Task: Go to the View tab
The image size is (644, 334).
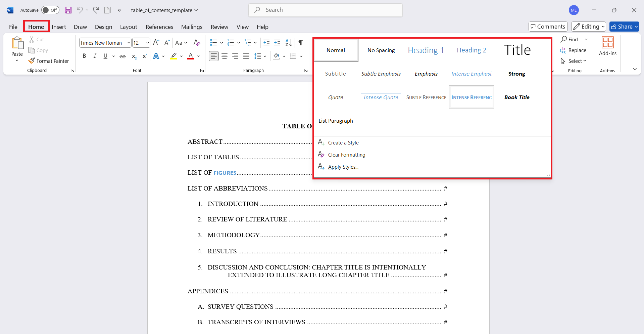Action: point(242,27)
